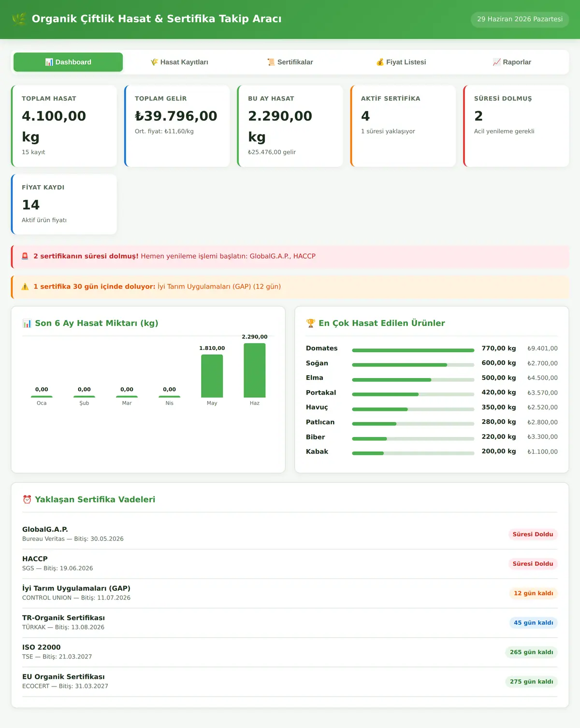Switch to Hasat Kayıtları tab

click(x=179, y=62)
